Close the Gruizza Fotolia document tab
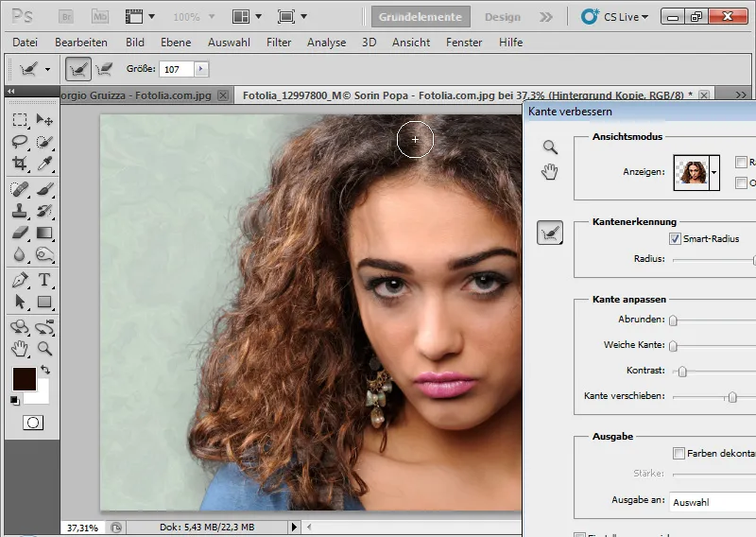This screenshot has height=537, width=756. 223,95
